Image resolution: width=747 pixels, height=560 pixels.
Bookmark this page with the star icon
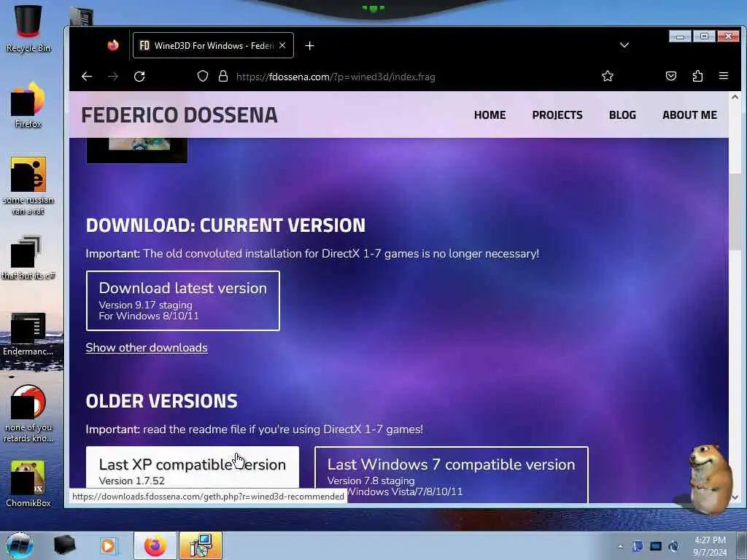click(x=608, y=76)
